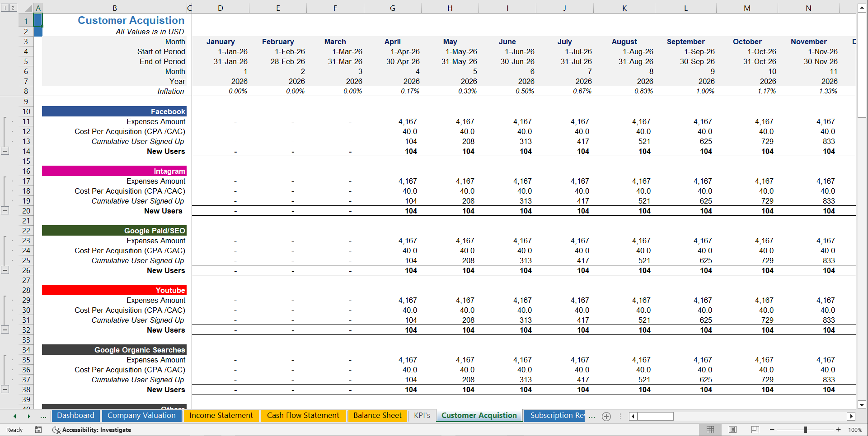868x436 pixels.
Task: Open Page Layout view icon
Action: click(732, 430)
